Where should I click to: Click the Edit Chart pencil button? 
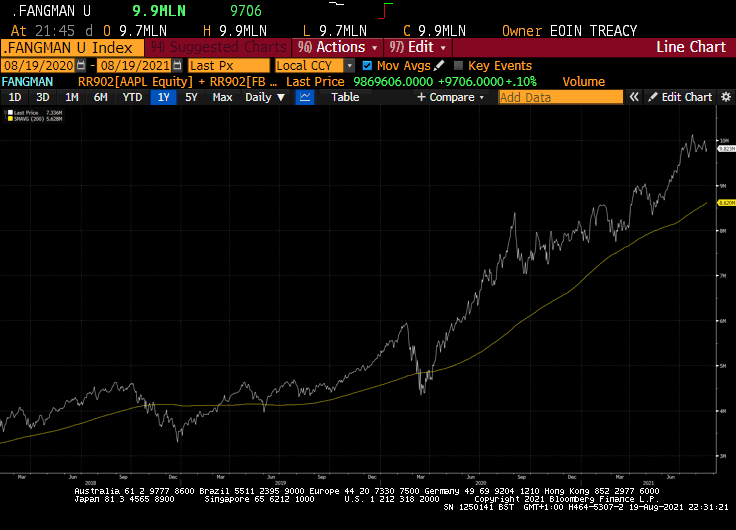(680, 97)
